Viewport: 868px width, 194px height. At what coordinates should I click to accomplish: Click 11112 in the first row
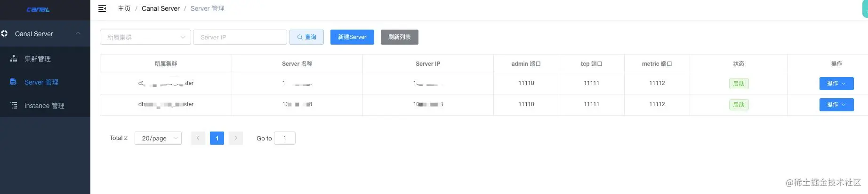pyautogui.click(x=657, y=83)
